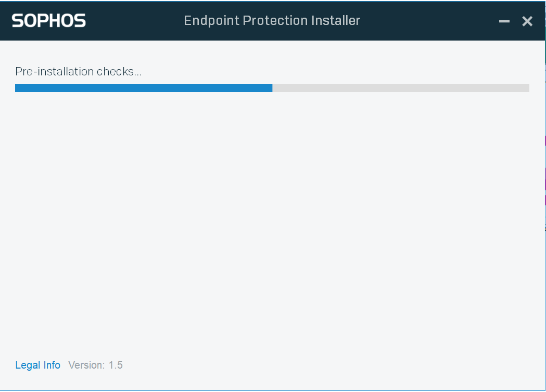Click the far left start of progress bar
The height and width of the screenshot is (392, 546).
coord(17,88)
